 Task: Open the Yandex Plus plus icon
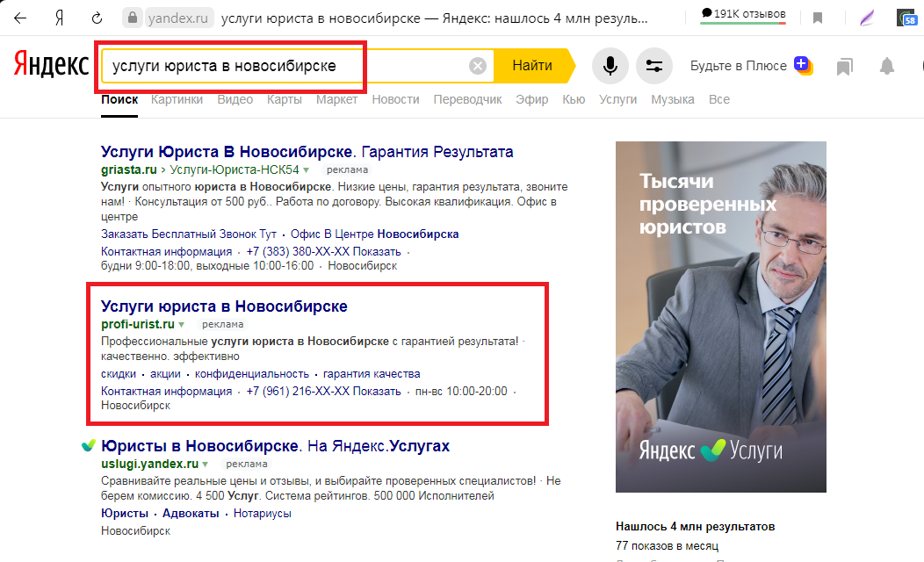coord(804,65)
